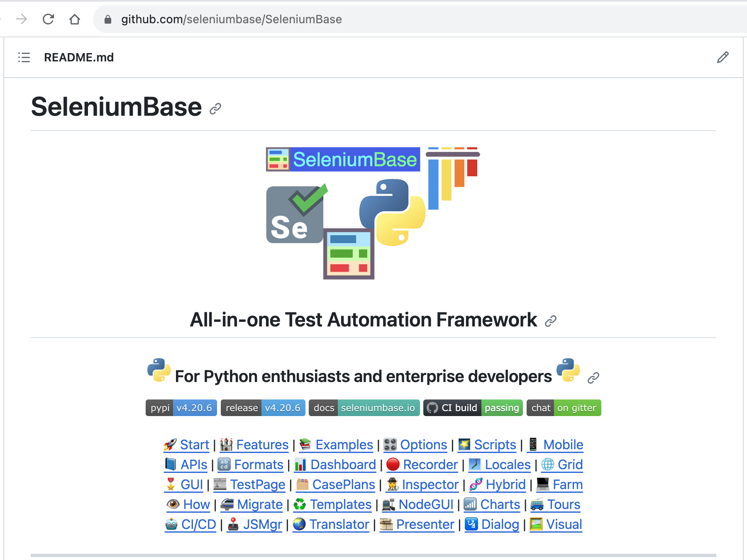This screenshot has width=747, height=560.
Task: Open the Migrate link
Action: 251,504
